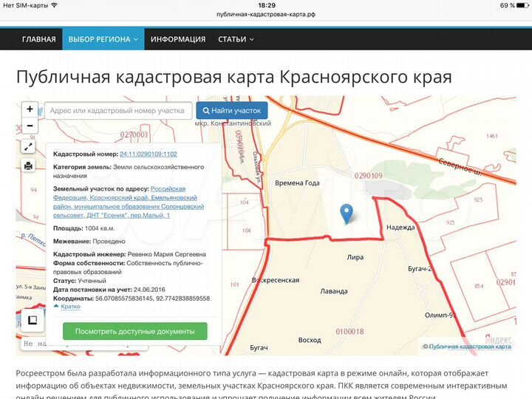Image resolution: width=532 pixels, height=399 pixels.
Task: Click cadastral engineer name Ревенко Мария Сергеевна
Action: pyautogui.click(x=166, y=254)
